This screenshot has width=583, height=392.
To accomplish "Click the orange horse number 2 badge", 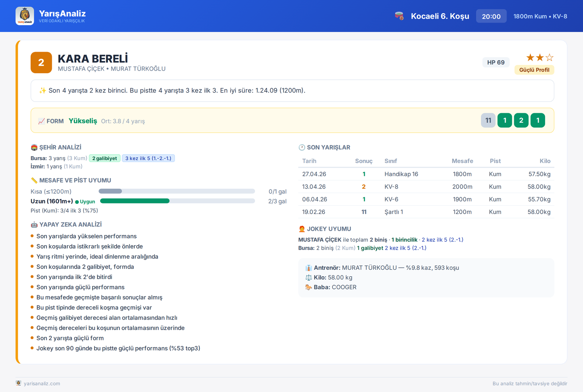I will point(41,63).
